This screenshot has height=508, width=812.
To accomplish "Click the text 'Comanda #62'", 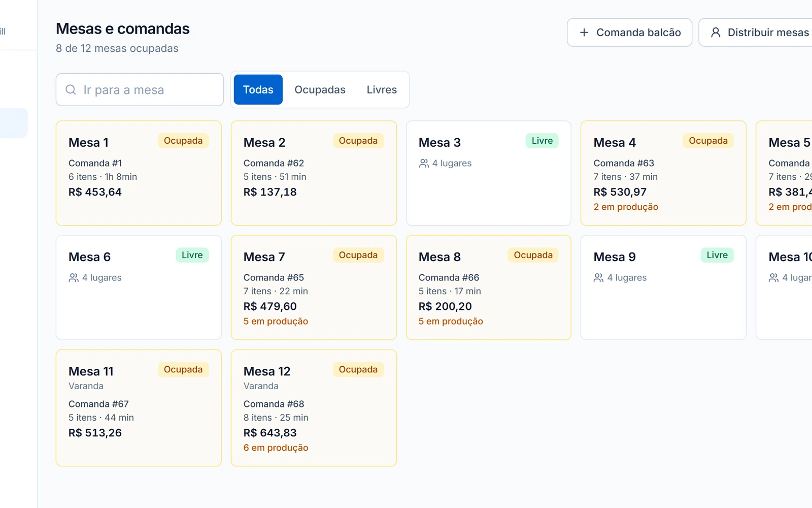I will tap(274, 163).
